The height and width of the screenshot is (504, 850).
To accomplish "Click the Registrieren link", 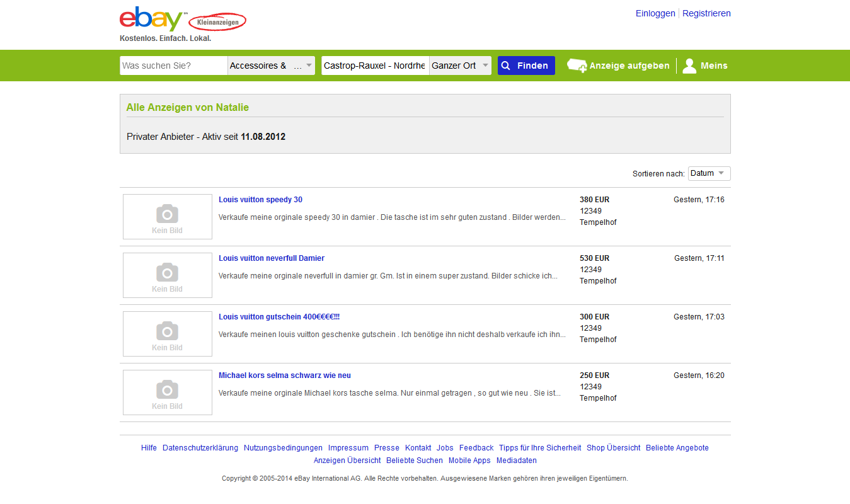I will click(706, 13).
